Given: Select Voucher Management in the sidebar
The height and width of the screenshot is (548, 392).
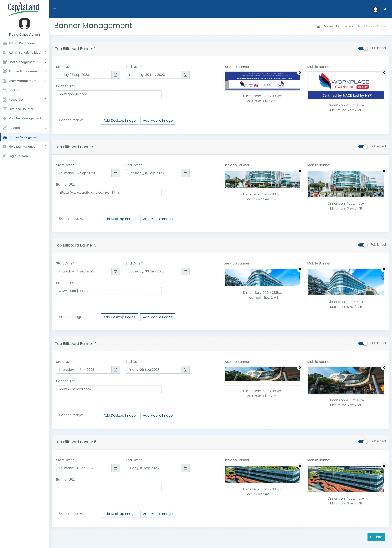Looking at the screenshot, I should (25, 118).
